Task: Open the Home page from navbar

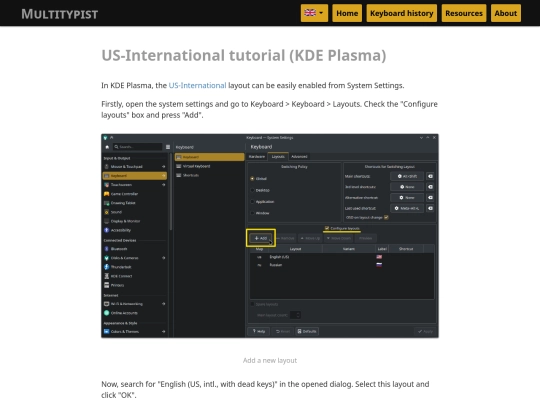Action: [x=347, y=13]
